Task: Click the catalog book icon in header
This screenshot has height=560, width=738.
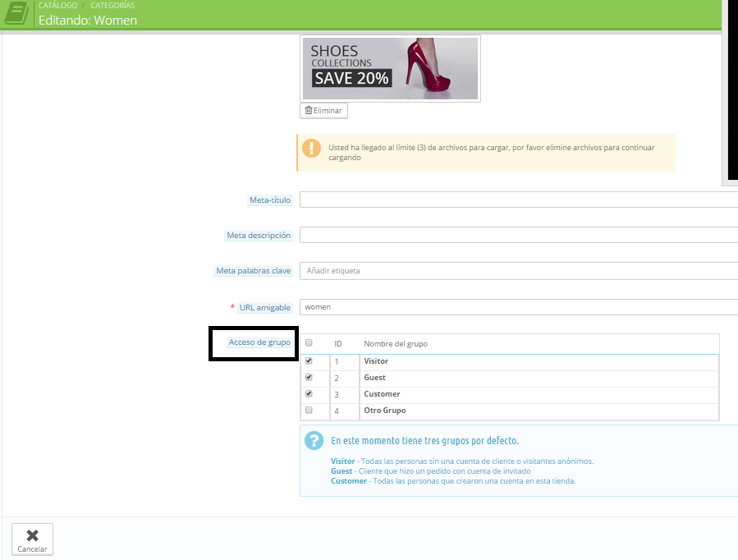Action: point(16,14)
